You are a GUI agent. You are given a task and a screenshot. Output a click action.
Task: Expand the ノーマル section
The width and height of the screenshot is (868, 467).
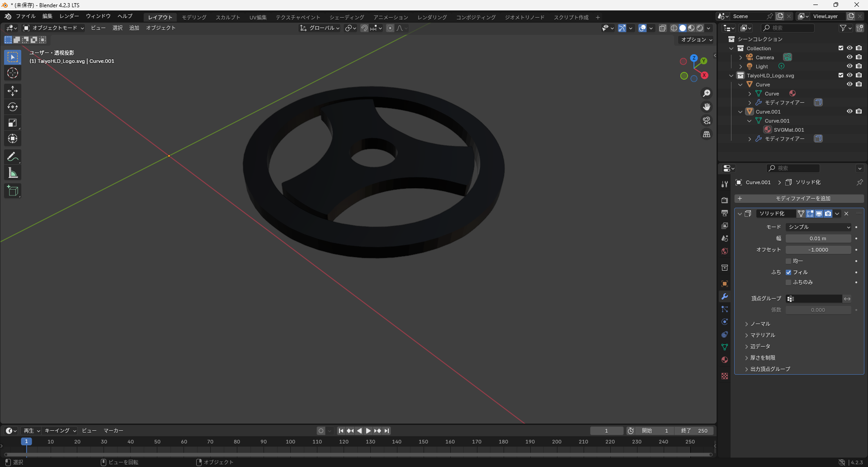(x=760, y=324)
